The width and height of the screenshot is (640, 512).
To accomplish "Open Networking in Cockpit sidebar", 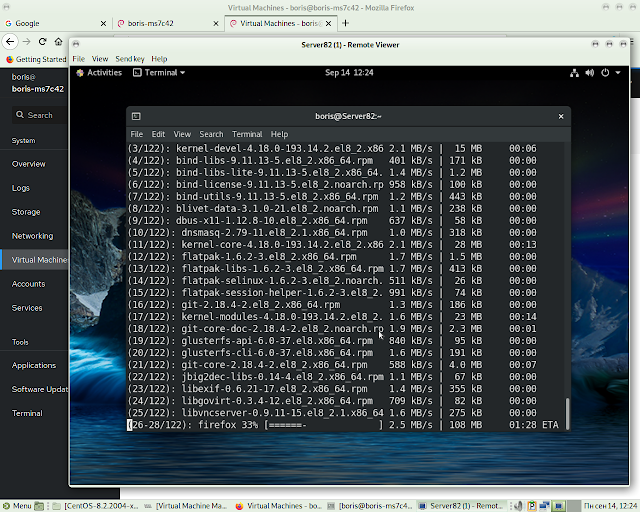I will click(34, 236).
